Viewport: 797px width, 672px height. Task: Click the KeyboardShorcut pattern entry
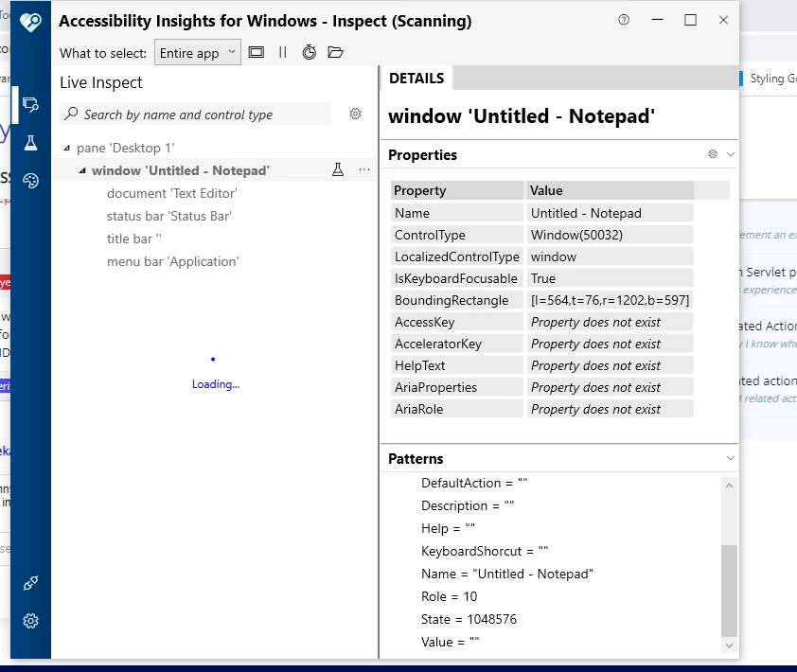485,551
